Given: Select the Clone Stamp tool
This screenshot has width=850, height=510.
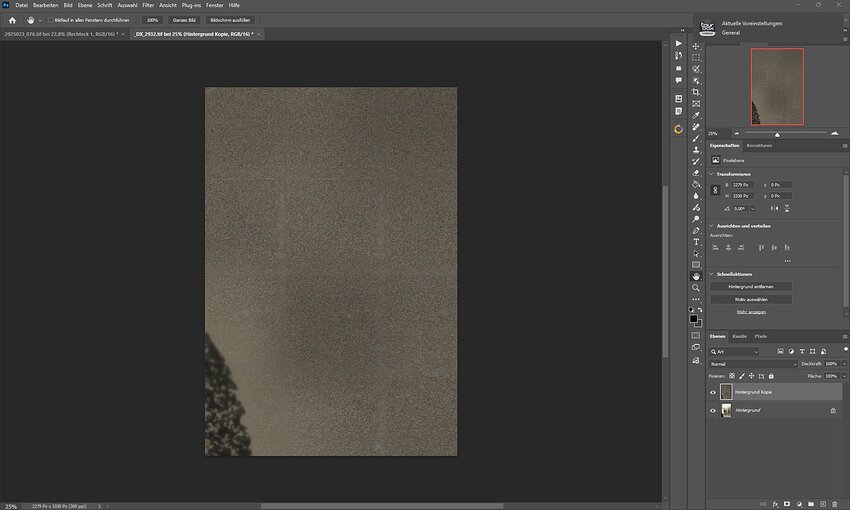Looking at the screenshot, I should 696,150.
